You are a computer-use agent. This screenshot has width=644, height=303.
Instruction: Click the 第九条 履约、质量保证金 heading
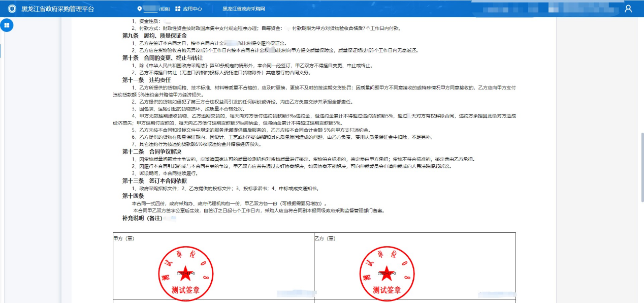tap(154, 36)
